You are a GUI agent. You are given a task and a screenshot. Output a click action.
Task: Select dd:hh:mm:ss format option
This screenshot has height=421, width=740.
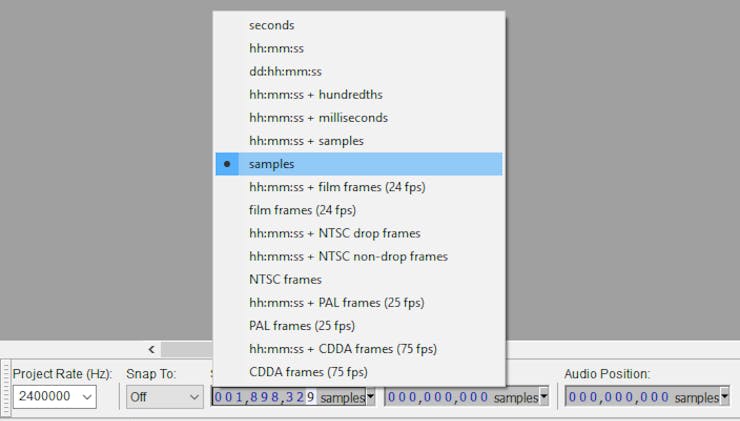click(x=359, y=71)
